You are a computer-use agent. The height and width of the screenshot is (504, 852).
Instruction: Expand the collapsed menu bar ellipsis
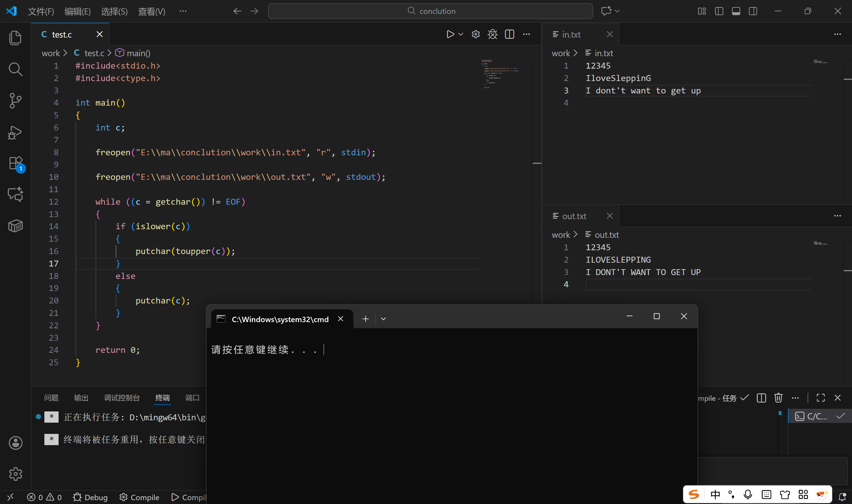[183, 11]
